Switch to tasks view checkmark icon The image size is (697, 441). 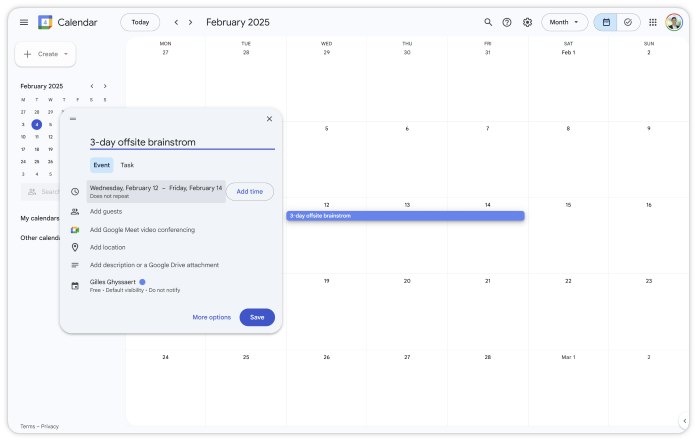click(x=628, y=22)
